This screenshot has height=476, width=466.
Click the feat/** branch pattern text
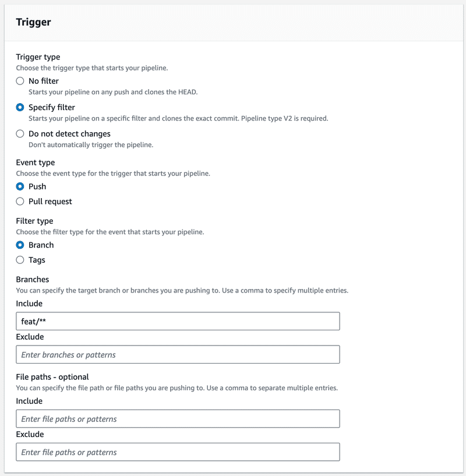(x=34, y=321)
